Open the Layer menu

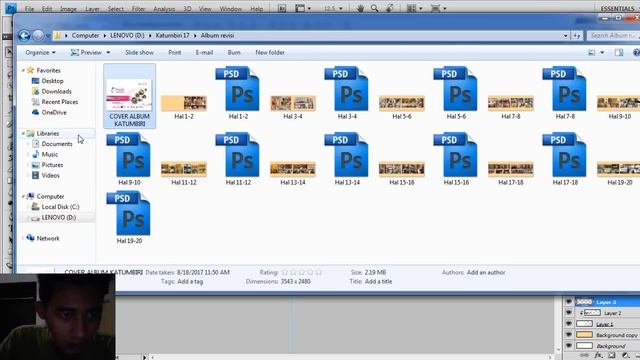[x=92, y=9]
